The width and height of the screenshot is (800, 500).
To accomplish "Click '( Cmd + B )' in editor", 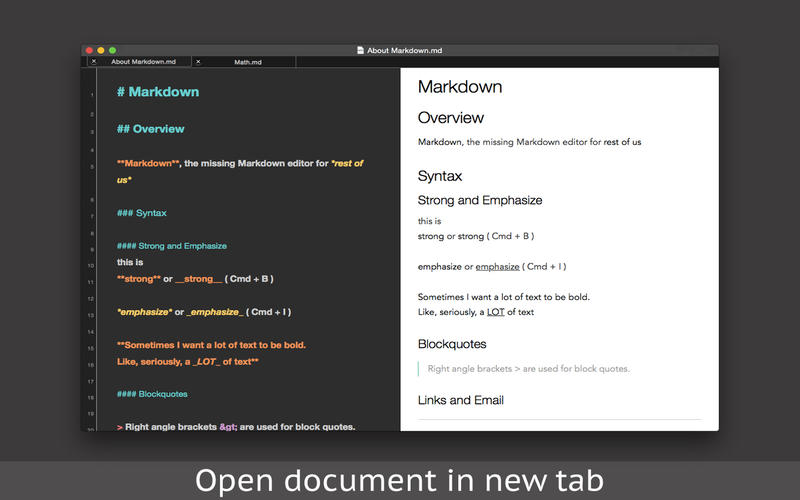I will point(249,279).
